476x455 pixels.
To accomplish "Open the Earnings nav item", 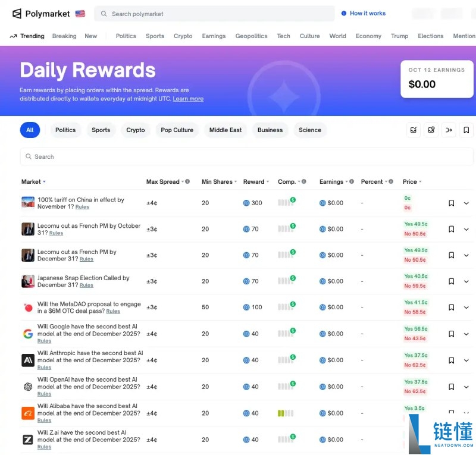I will coord(214,36).
